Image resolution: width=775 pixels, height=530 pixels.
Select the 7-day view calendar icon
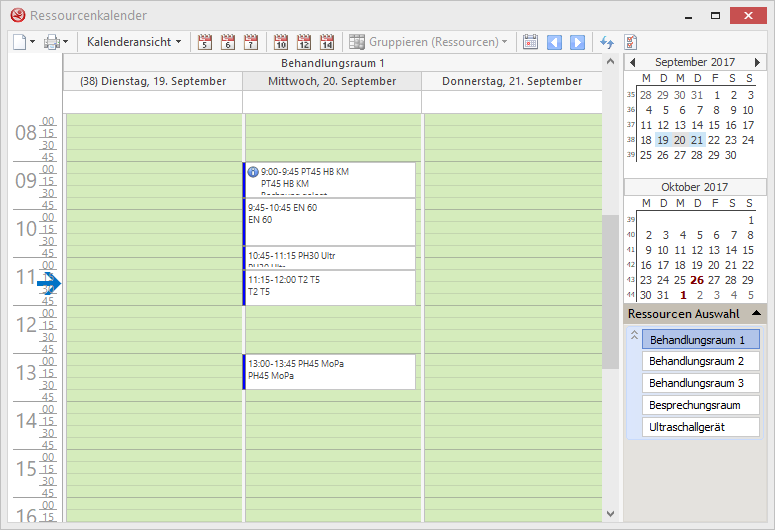[251, 42]
